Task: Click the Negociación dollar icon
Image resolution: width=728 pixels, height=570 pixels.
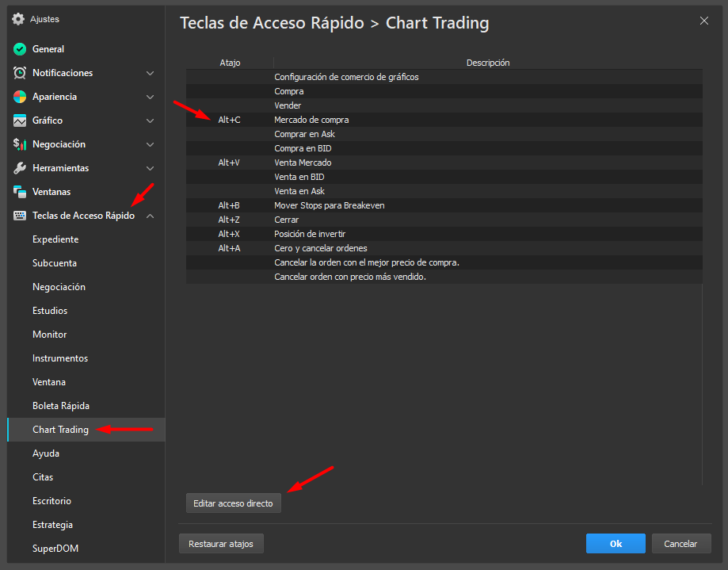Action: tap(20, 144)
